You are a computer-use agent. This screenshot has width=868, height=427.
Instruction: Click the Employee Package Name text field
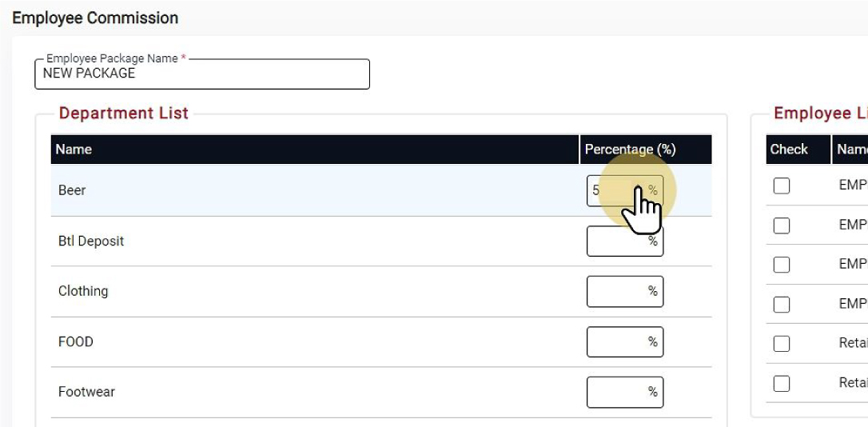coord(201,74)
